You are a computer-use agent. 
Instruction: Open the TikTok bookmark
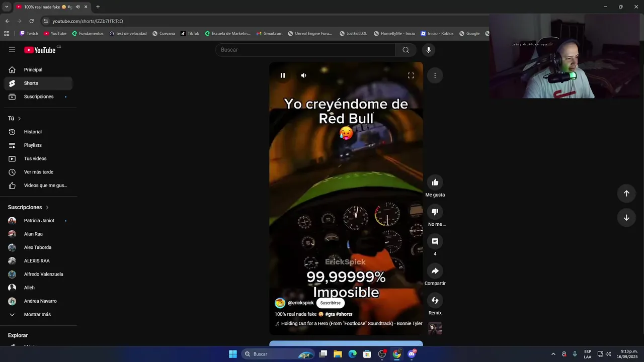pyautogui.click(x=190, y=34)
